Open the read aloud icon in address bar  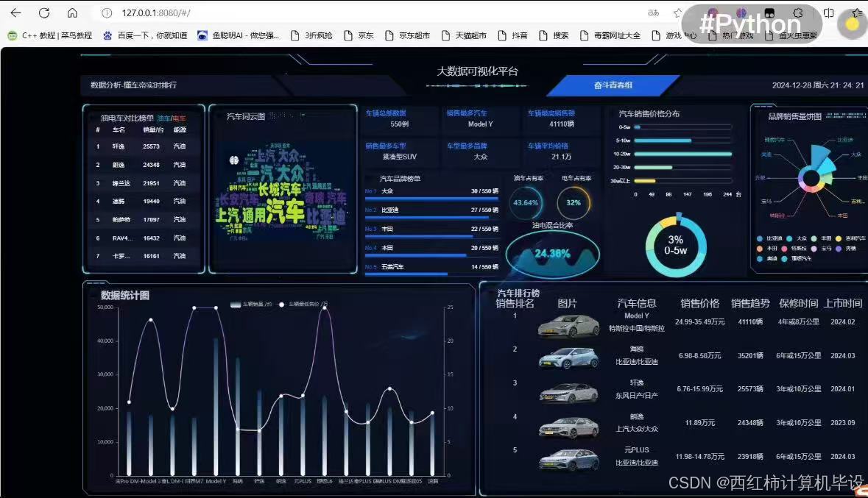(x=653, y=13)
